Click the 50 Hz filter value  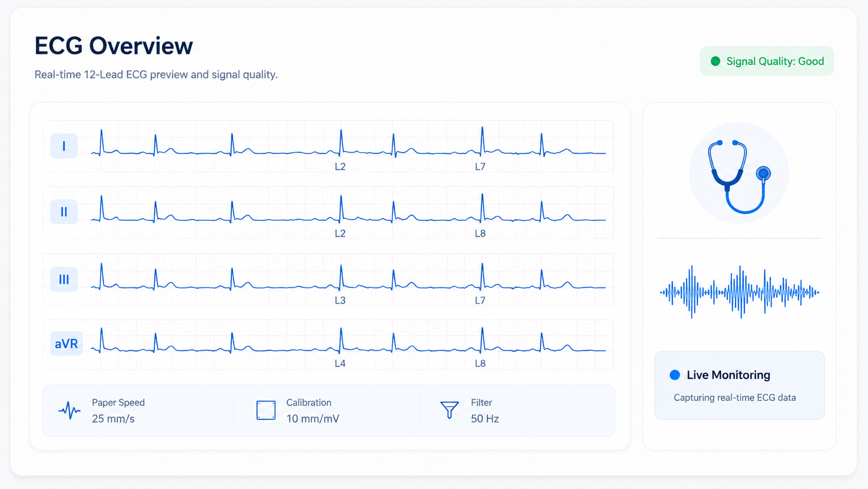[485, 419]
